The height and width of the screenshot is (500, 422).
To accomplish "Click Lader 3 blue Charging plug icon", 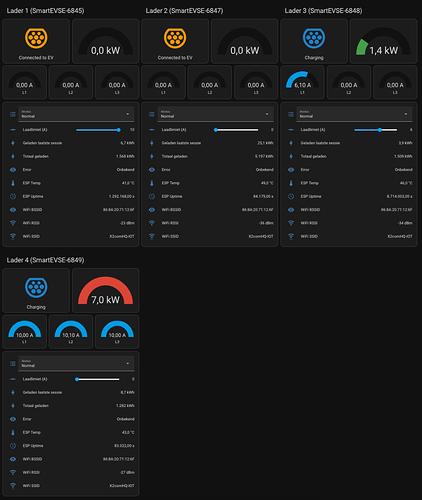I will click(x=314, y=38).
